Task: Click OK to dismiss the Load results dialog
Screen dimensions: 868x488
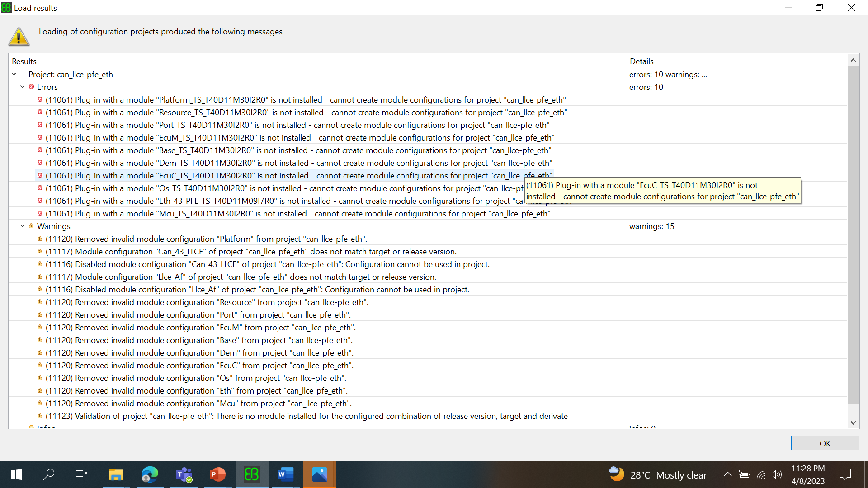Action: [x=825, y=443]
